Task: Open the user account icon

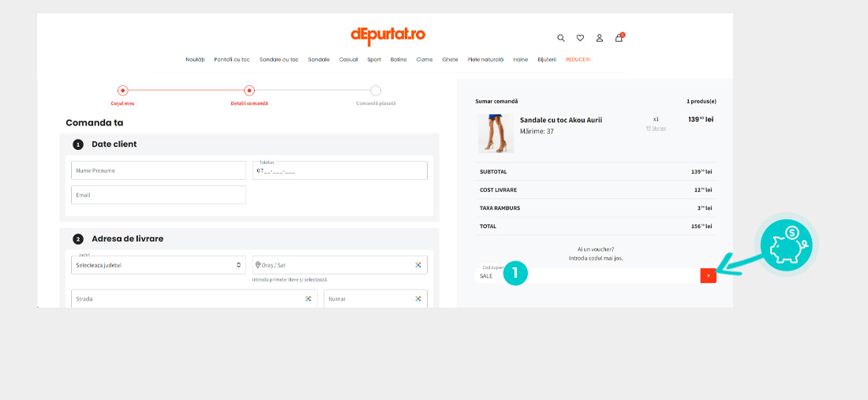Action: (x=599, y=38)
